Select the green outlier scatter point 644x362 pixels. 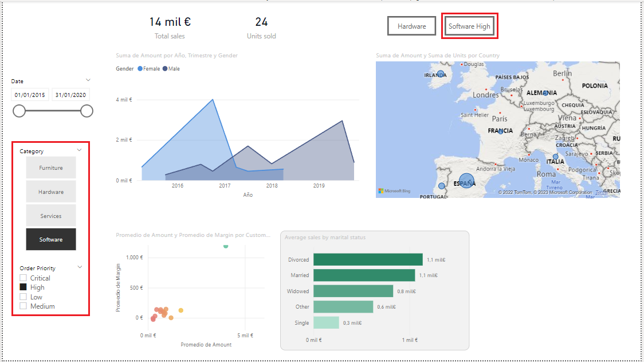226,246
